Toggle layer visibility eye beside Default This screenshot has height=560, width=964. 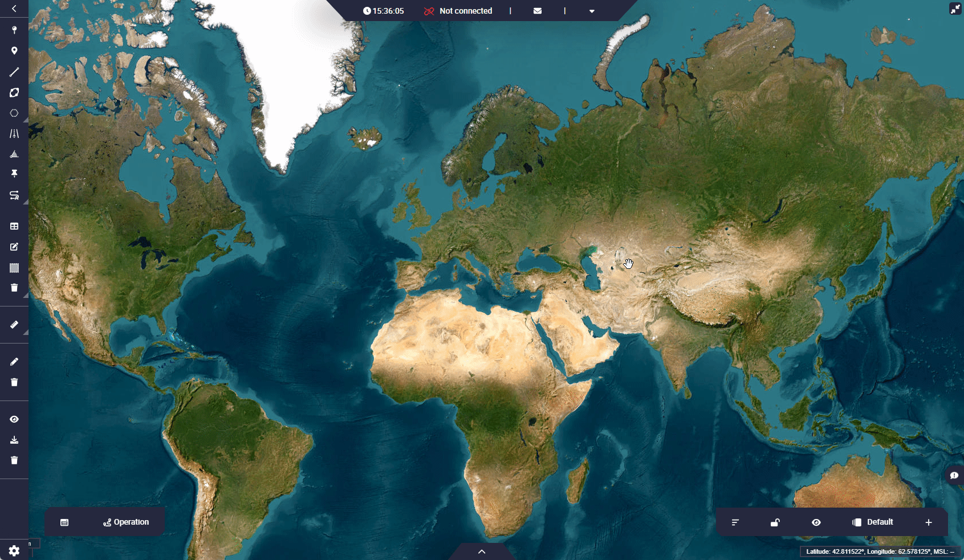pos(816,522)
